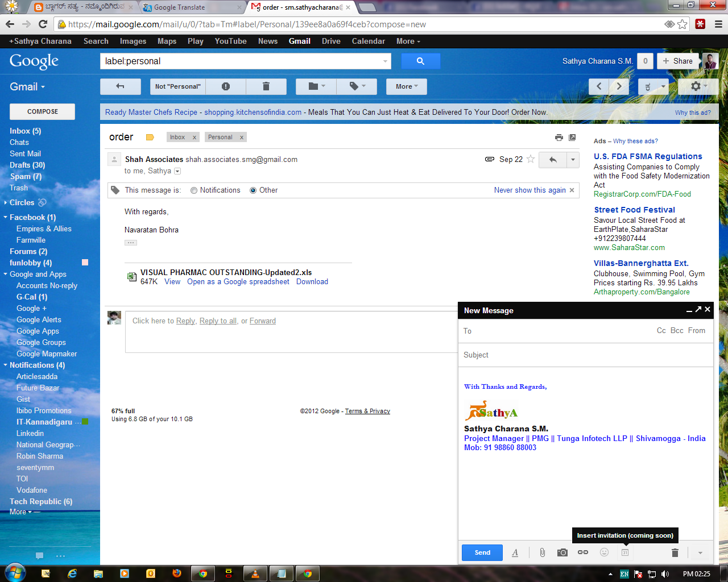Click the blue search button
728x582 pixels.
[x=420, y=61]
